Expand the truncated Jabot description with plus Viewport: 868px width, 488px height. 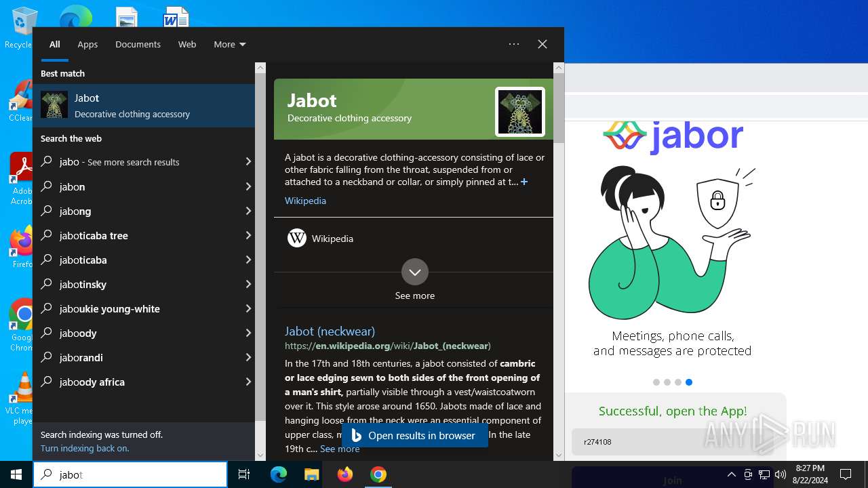[524, 182]
